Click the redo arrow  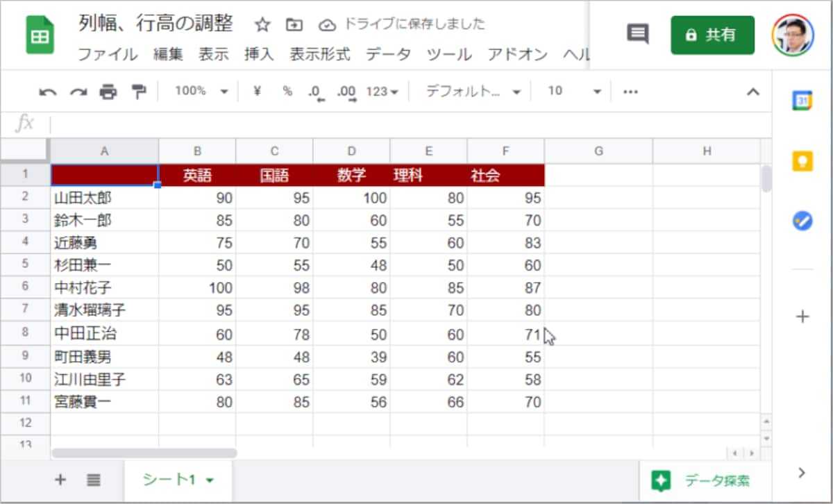(x=78, y=92)
